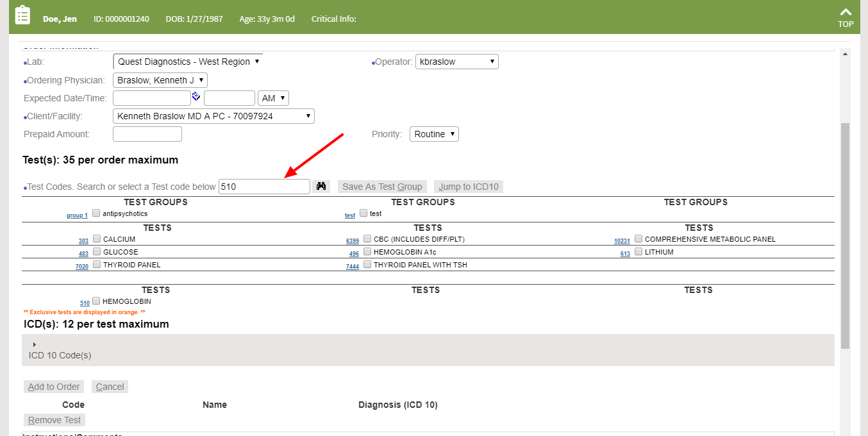Focus the Expected Date field
Screen dimensions: 868x436
tap(152, 98)
